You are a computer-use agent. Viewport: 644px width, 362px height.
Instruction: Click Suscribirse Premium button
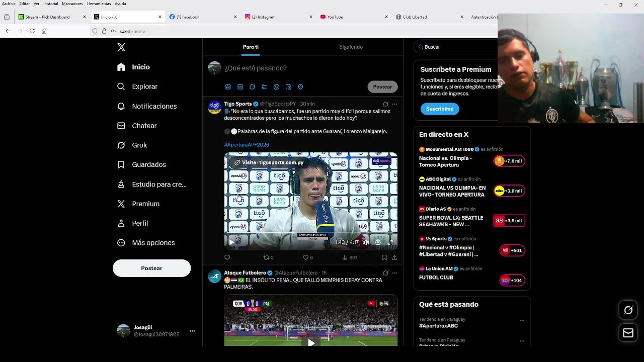tap(440, 109)
